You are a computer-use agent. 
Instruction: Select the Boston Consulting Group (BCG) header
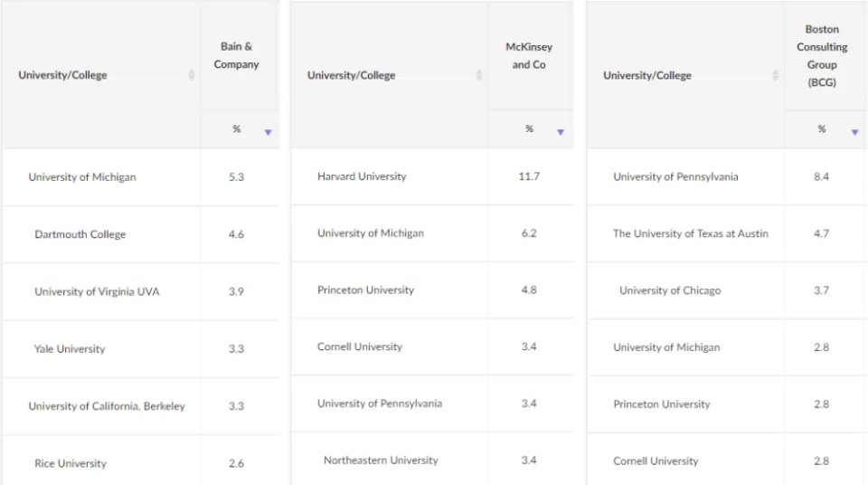[822, 55]
